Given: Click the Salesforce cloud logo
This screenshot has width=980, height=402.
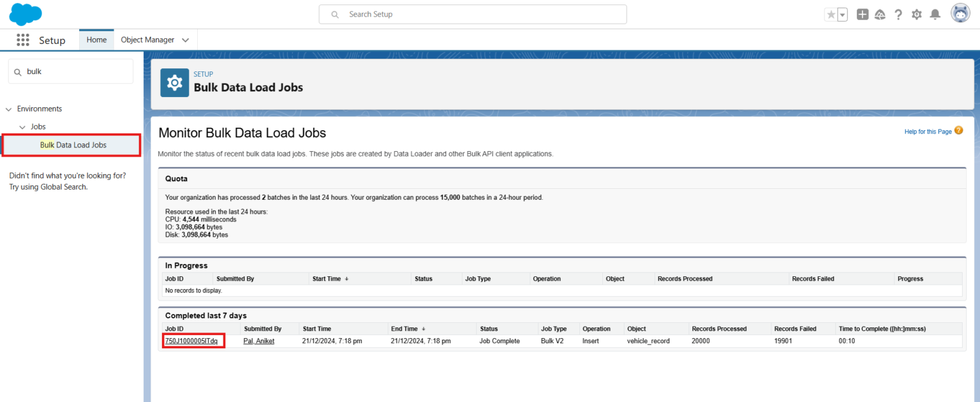Looking at the screenshot, I should point(25,14).
